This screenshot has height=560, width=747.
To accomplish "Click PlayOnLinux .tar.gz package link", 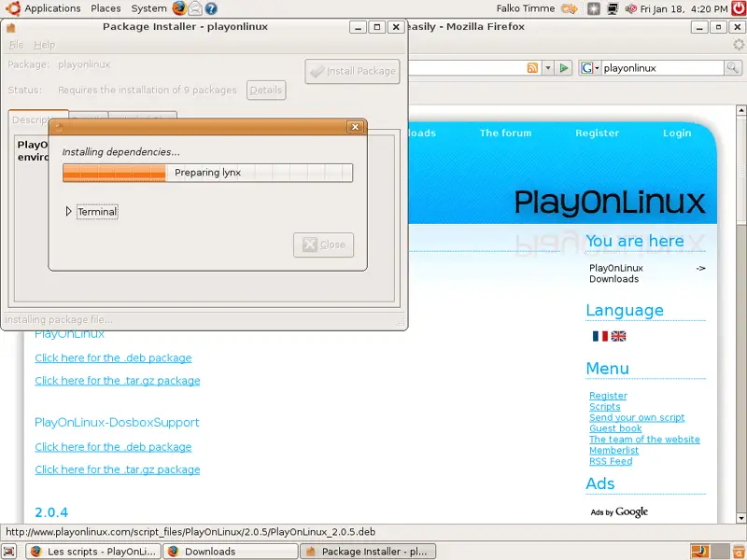I will pos(118,381).
